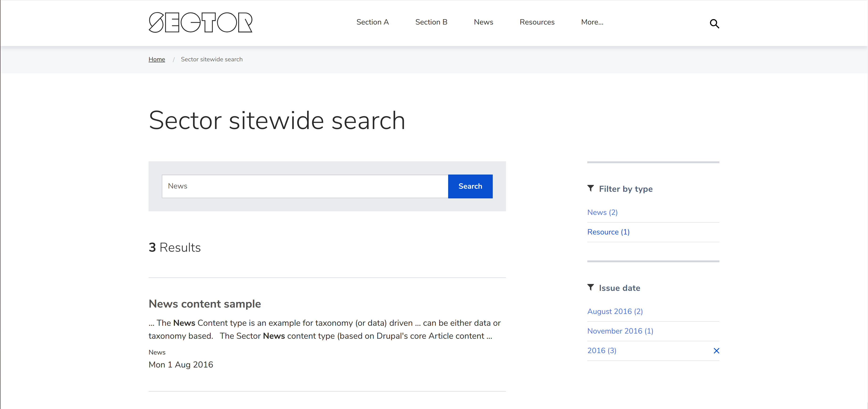Filter results by News type

click(602, 213)
